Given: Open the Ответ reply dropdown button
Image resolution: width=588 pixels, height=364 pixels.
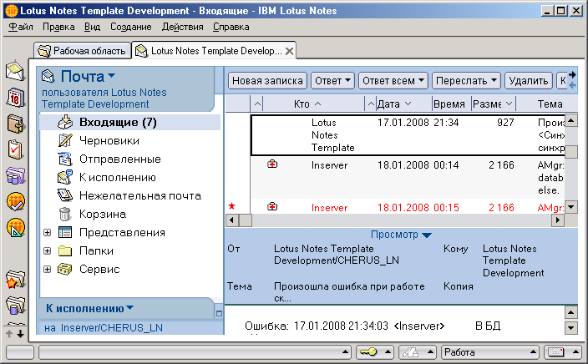Looking at the screenshot, I should pyautogui.click(x=332, y=81).
